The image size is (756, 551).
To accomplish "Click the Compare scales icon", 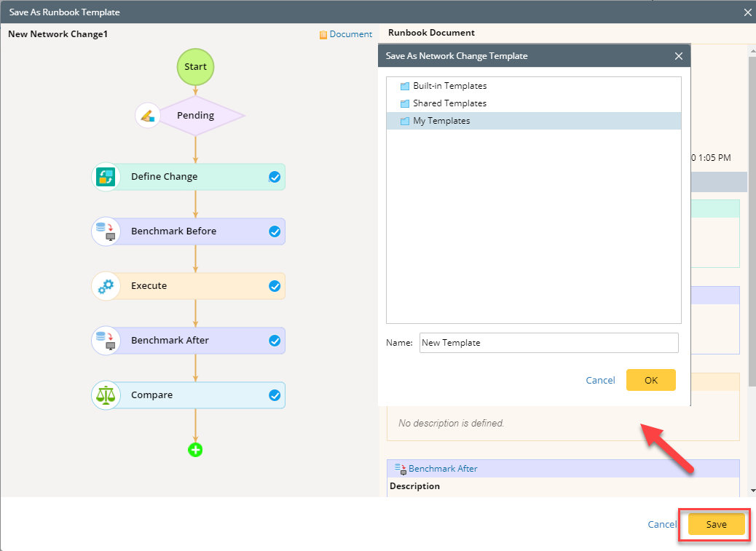I will [x=106, y=395].
